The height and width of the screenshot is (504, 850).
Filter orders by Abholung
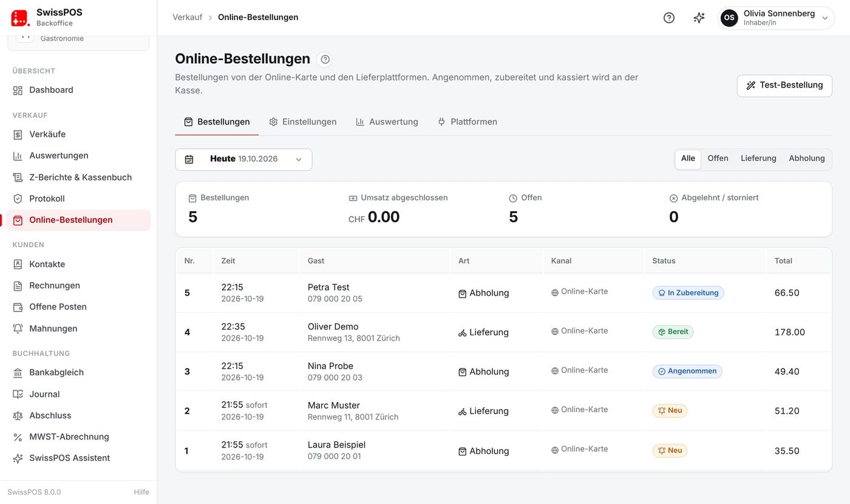[807, 159]
